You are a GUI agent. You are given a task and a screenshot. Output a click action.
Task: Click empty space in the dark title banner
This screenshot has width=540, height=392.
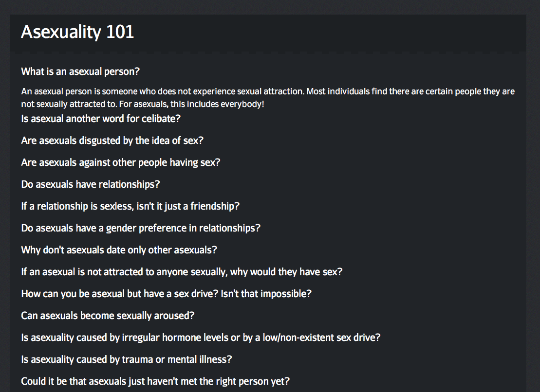(341, 32)
